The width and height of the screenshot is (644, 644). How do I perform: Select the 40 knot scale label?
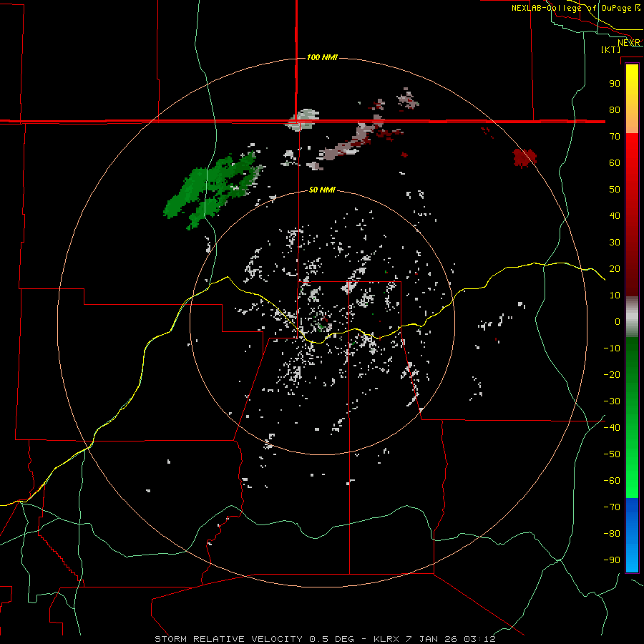tap(615, 215)
